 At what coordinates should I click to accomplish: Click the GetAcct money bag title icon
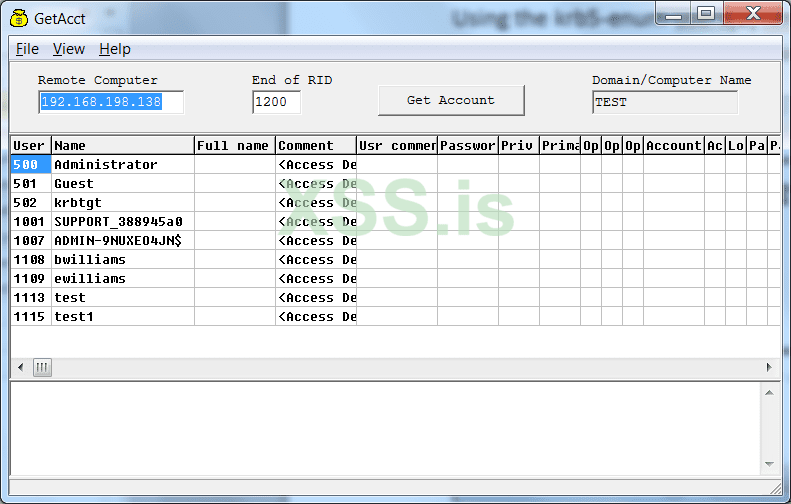click(19, 18)
